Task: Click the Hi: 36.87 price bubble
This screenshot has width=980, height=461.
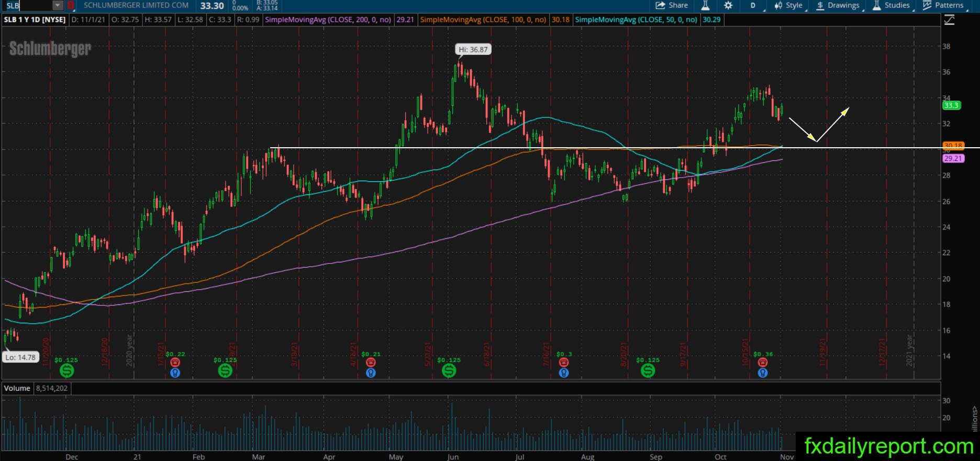Action: point(473,50)
